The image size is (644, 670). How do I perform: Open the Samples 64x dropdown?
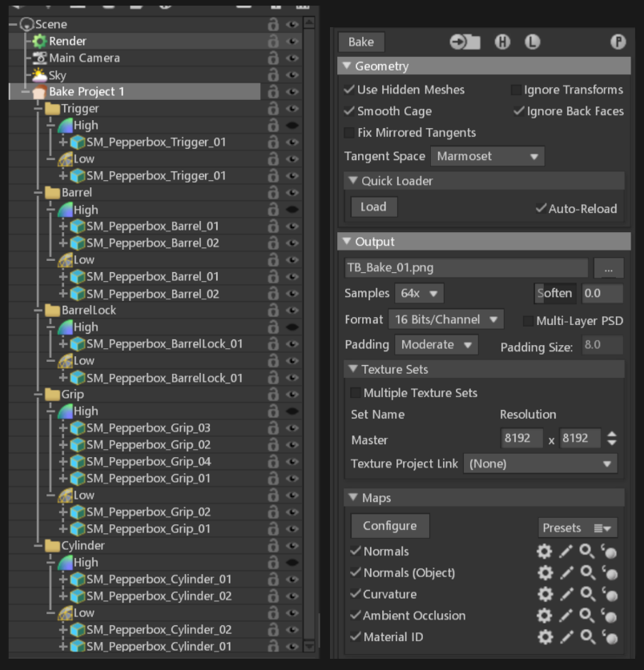pos(419,293)
